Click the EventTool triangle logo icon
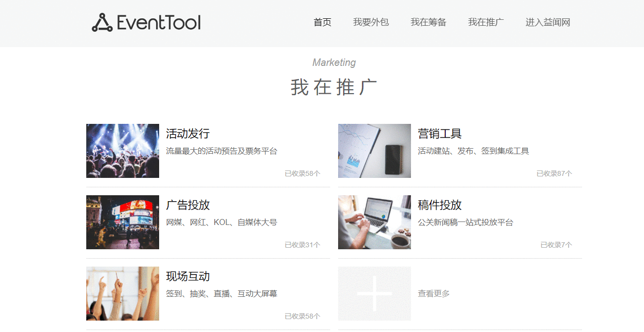Viewport: 644px width, 332px height. click(102, 23)
